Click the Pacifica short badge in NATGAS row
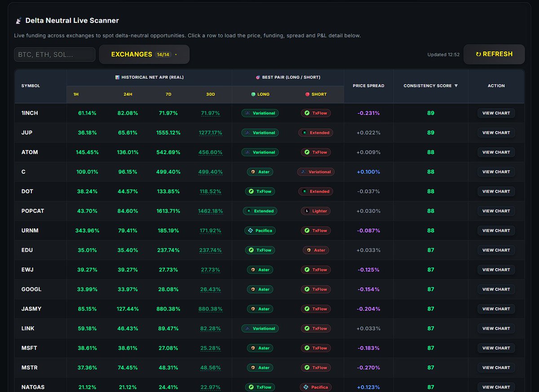The height and width of the screenshot is (392, 539). click(x=316, y=387)
